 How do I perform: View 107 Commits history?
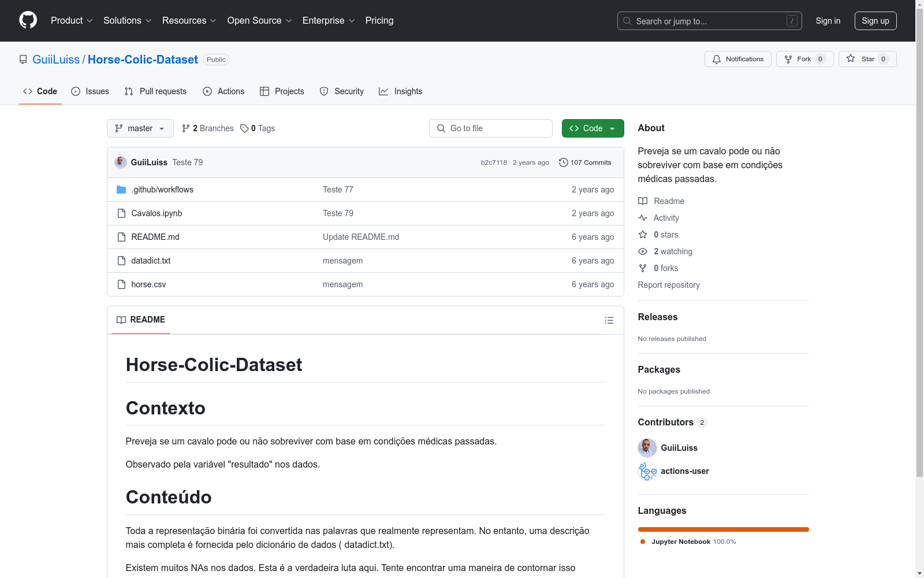coord(585,162)
